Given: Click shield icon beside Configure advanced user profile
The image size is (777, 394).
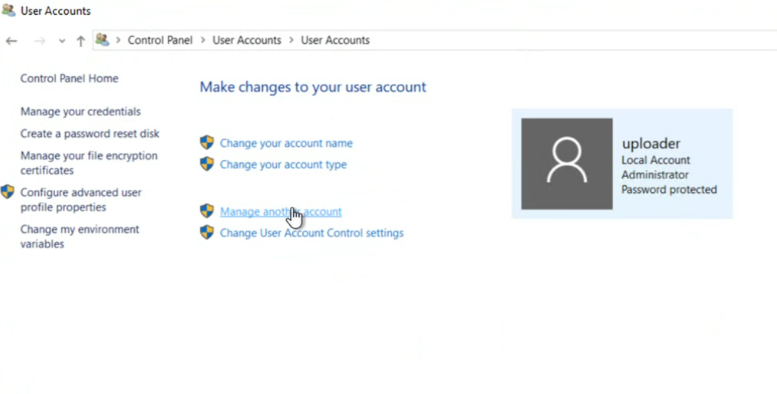Looking at the screenshot, I should [x=7, y=192].
